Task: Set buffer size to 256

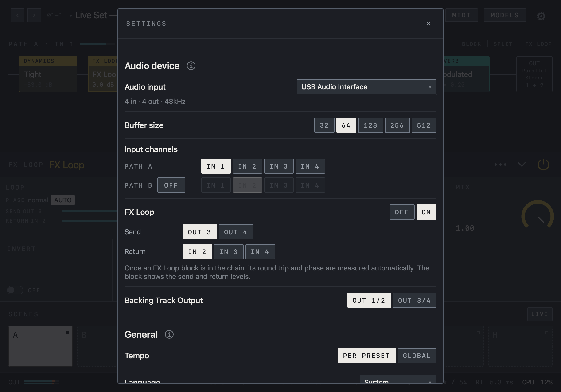Action: pos(397,125)
